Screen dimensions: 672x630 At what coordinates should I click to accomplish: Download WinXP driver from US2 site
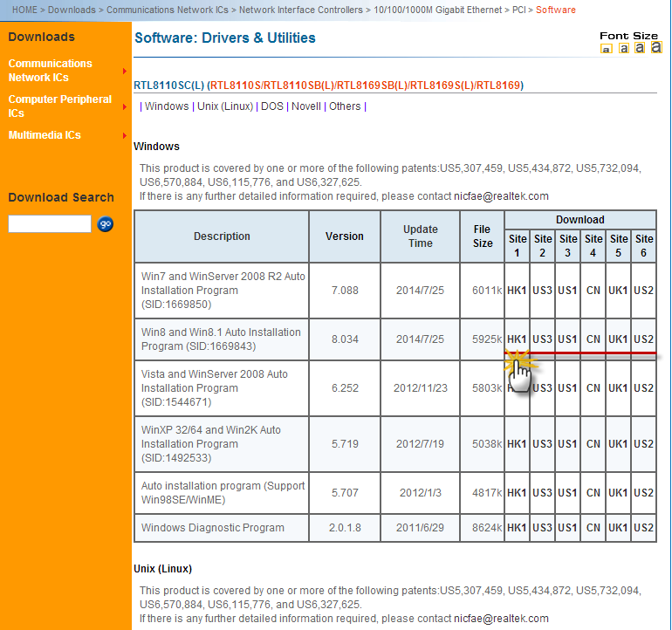(643, 444)
